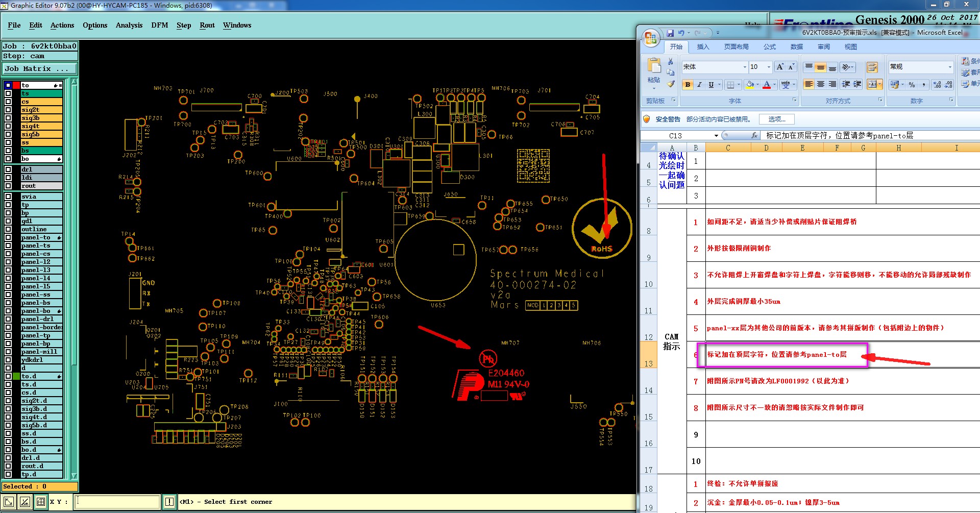The height and width of the screenshot is (513, 980).
Task: Cut selection with scissors icon
Action: pos(670,62)
